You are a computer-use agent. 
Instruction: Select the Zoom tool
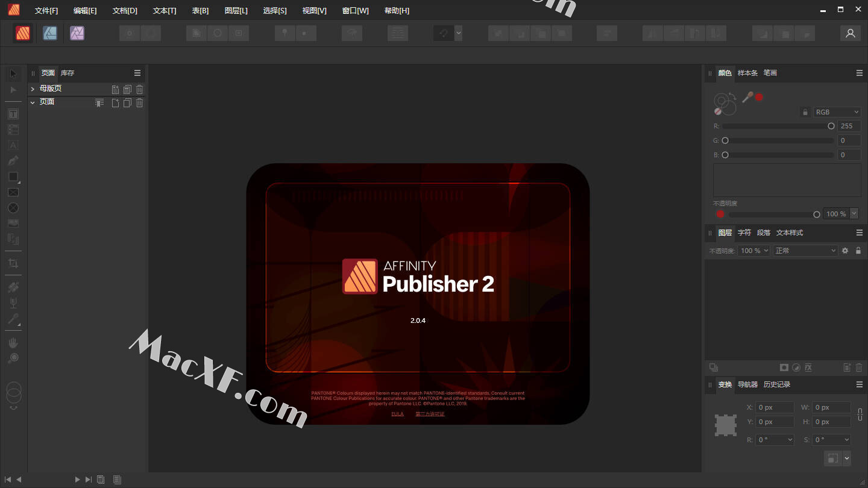pyautogui.click(x=13, y=358)
